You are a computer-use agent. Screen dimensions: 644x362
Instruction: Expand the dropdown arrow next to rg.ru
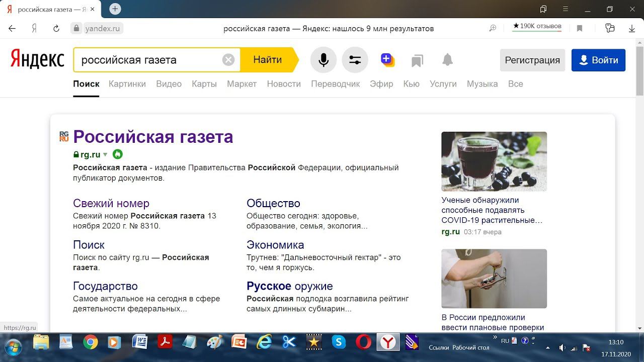[x=106, y=155]
